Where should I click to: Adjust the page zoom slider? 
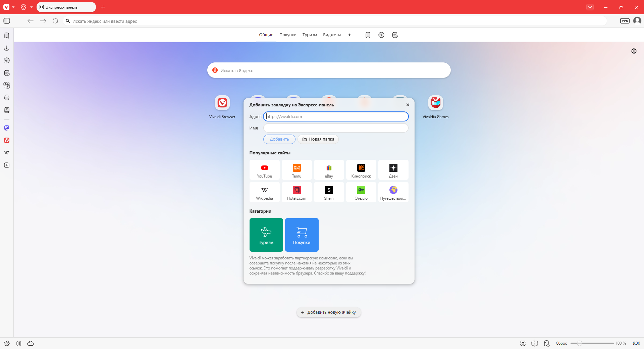click(592, 343)
